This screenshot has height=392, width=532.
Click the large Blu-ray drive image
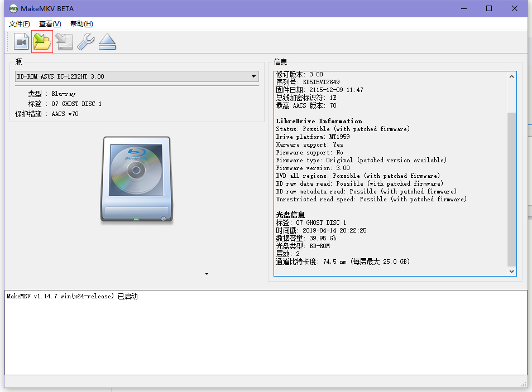pos(137,181)
